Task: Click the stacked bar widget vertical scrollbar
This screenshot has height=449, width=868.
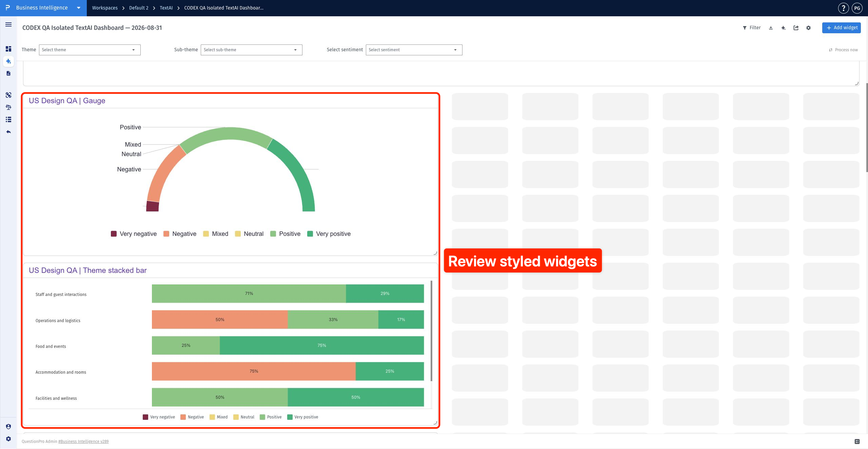Action: point(431,331)
